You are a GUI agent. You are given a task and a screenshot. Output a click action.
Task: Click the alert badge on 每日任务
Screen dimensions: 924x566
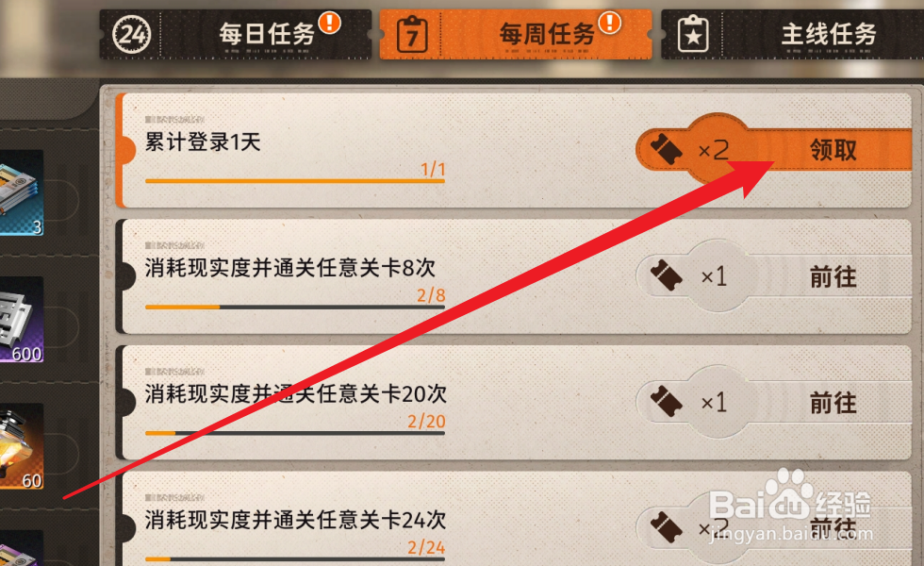(x=329, y=23)
